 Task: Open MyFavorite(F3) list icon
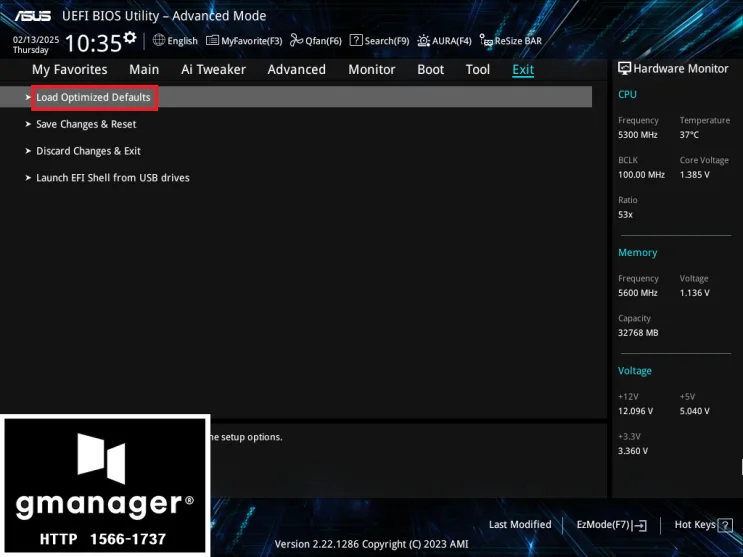(x=212, y=41)
